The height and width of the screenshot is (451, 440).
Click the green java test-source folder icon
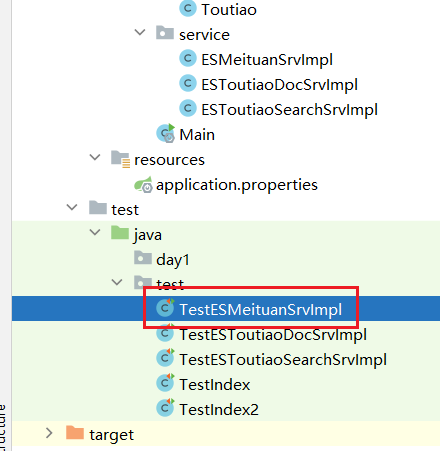pyautogui.click(x=120, y=233)
